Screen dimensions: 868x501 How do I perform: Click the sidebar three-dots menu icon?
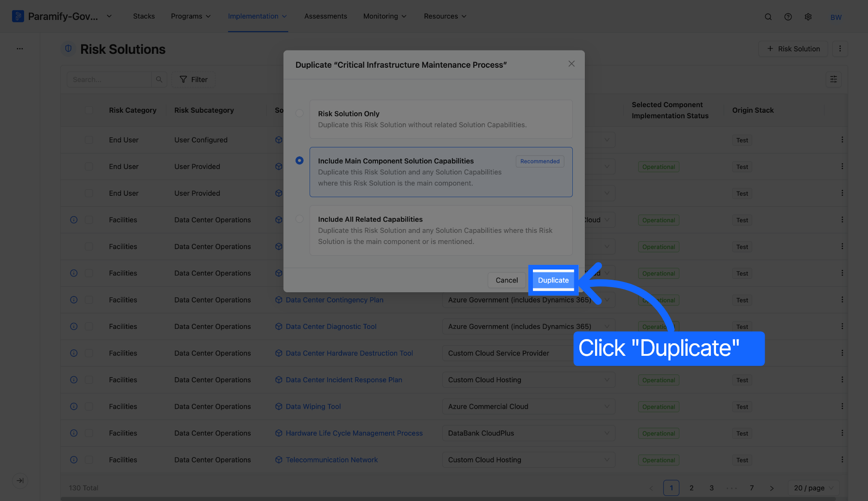(20, 49)
